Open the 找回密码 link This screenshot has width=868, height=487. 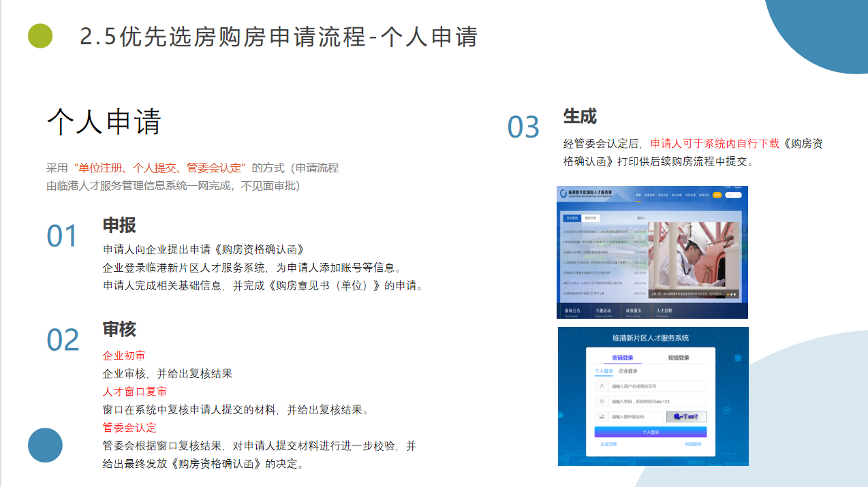(x=693, y=444)
